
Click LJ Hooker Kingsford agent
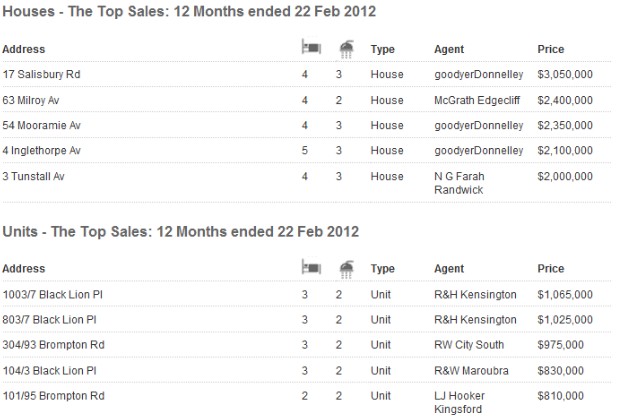click(459, 402)
